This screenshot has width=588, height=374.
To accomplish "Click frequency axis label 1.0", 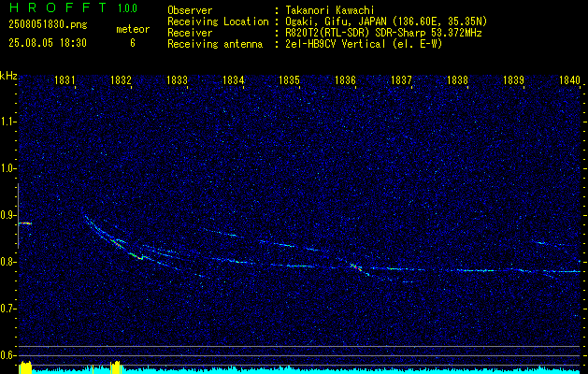I will click(8, 168).
